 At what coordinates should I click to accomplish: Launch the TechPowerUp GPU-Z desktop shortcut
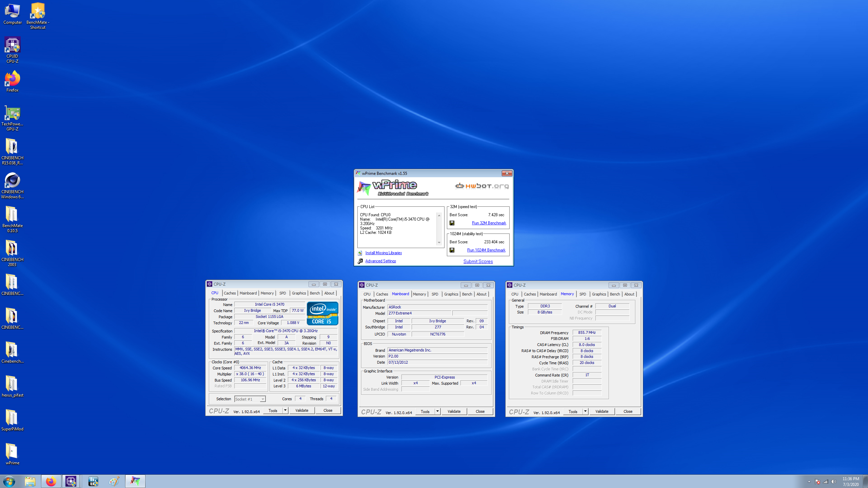click(x=13, y=118)
